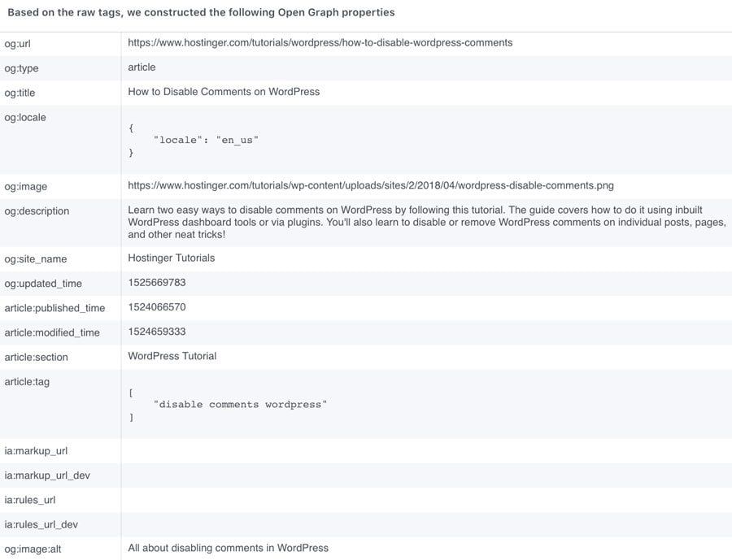Click the "disable comments wordpress" tag value
Screen dimensions: 732x560
coord(240,405)
